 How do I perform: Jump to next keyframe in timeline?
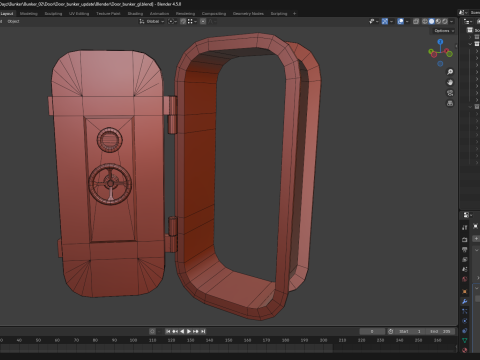(196, 331)
